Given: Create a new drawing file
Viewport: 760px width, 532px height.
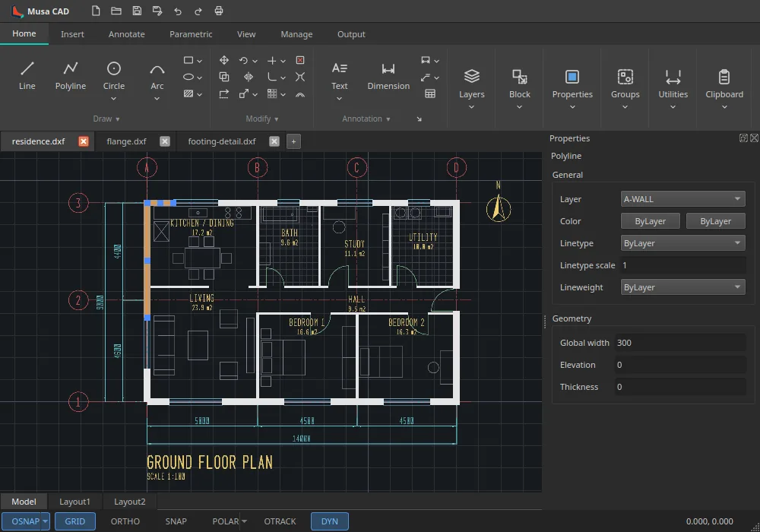Looking at the screenshot, I should tap(96, 11).
